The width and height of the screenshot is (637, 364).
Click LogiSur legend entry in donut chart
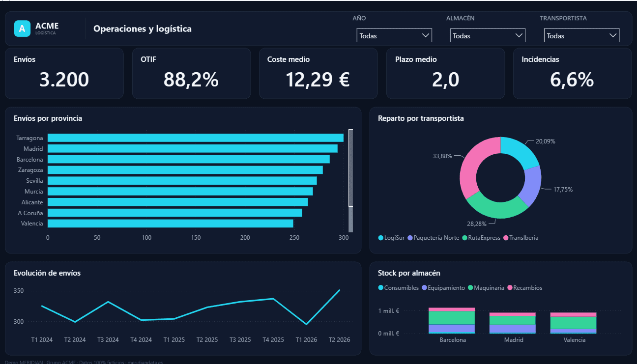391,238
